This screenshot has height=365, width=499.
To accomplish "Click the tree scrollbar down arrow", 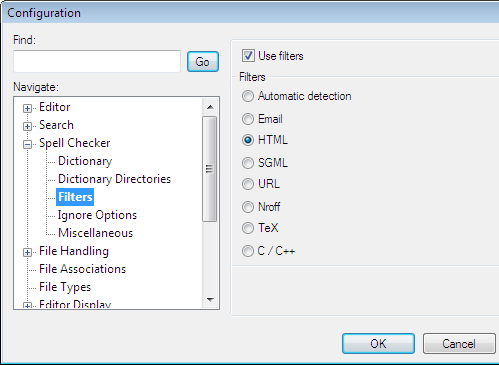I will (210, 299).
